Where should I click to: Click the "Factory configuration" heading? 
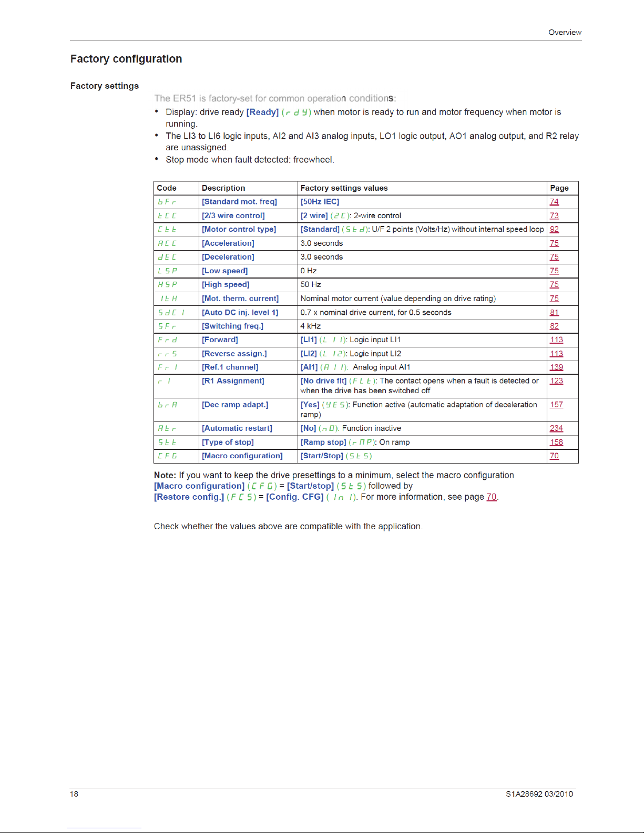coord(126,59)
